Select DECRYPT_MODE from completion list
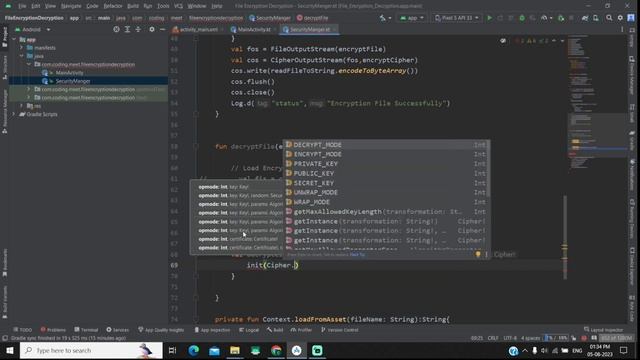Screen dimensions: 640x360 tap(386, 145)
